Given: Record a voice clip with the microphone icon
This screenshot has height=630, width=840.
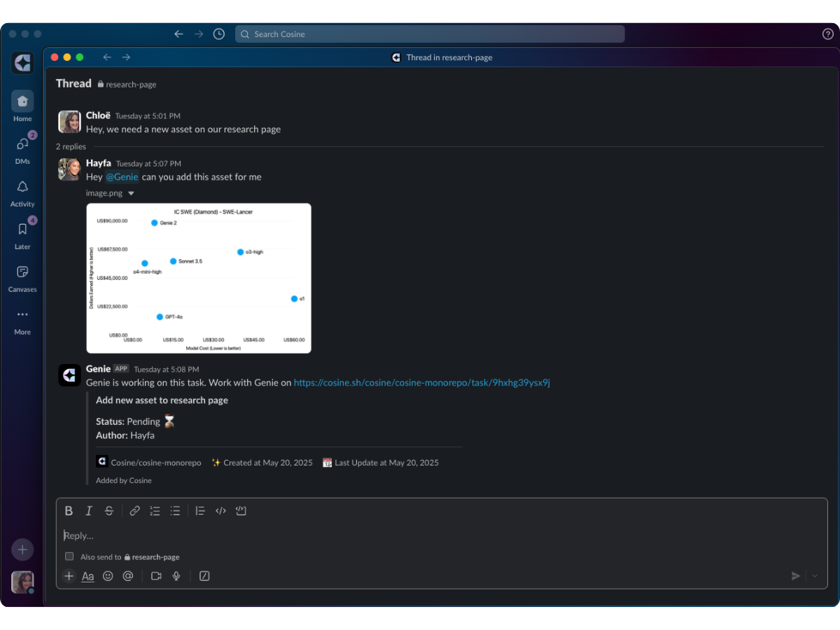Looking at the screenshot, I should point(176,575).
